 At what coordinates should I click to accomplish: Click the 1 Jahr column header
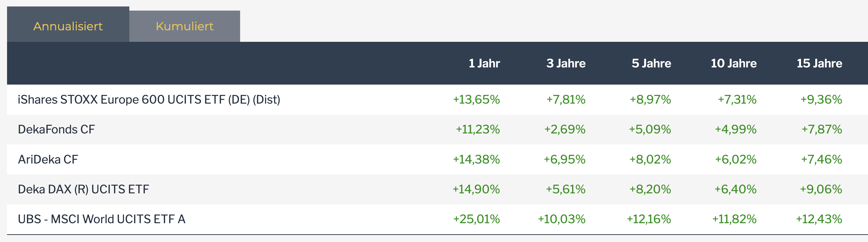coord(484,63)
